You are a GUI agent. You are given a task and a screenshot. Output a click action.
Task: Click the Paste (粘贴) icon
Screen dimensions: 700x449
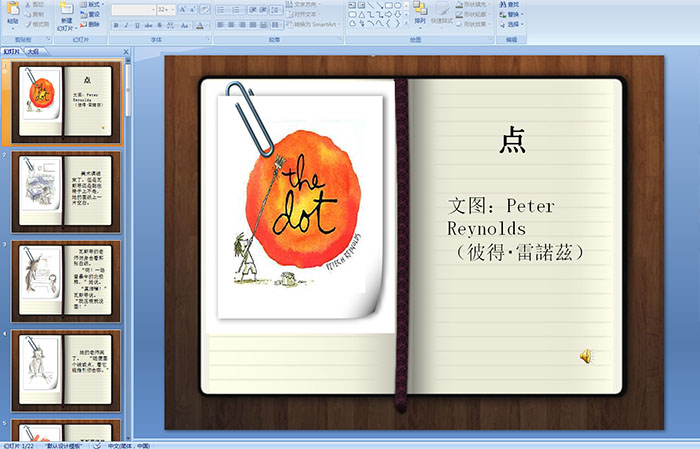pyautogui.click(x=13, y=8)
